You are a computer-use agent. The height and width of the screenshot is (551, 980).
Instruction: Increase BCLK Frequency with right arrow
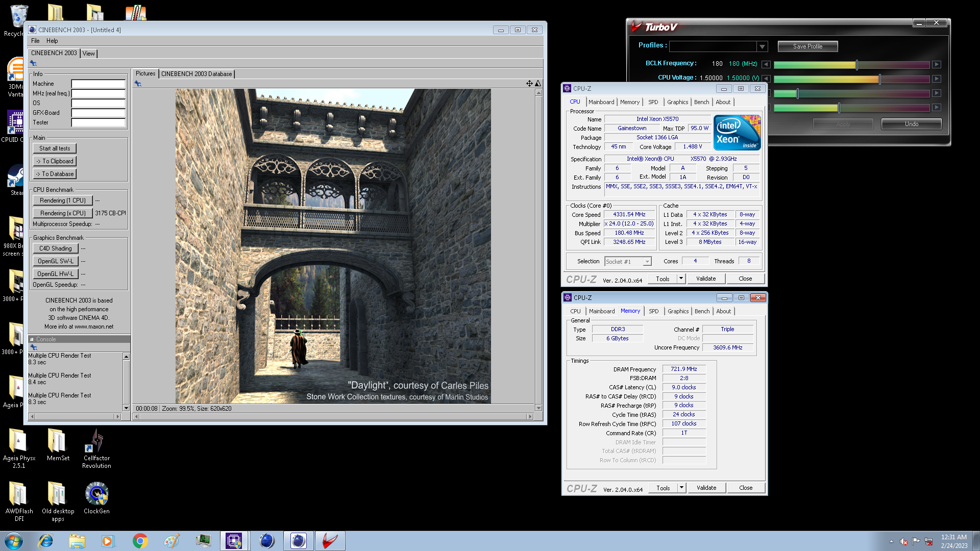[x=937, y=65]
